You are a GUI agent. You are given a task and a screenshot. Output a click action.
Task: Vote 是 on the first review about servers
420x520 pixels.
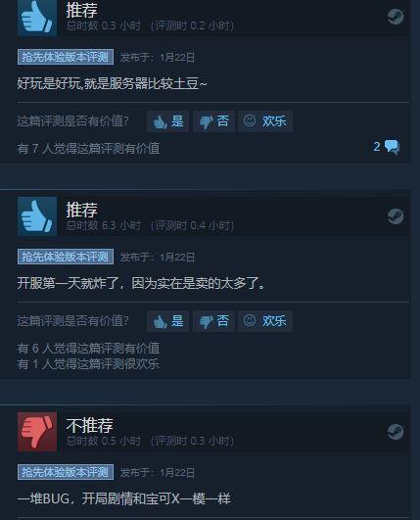(x=168, y=121)
